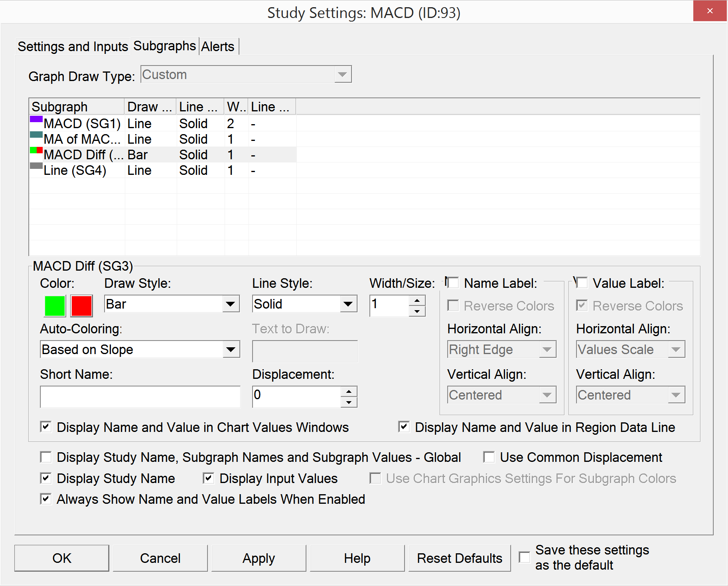
Task: Check Save these settings as the default
Action: point(524,557)
